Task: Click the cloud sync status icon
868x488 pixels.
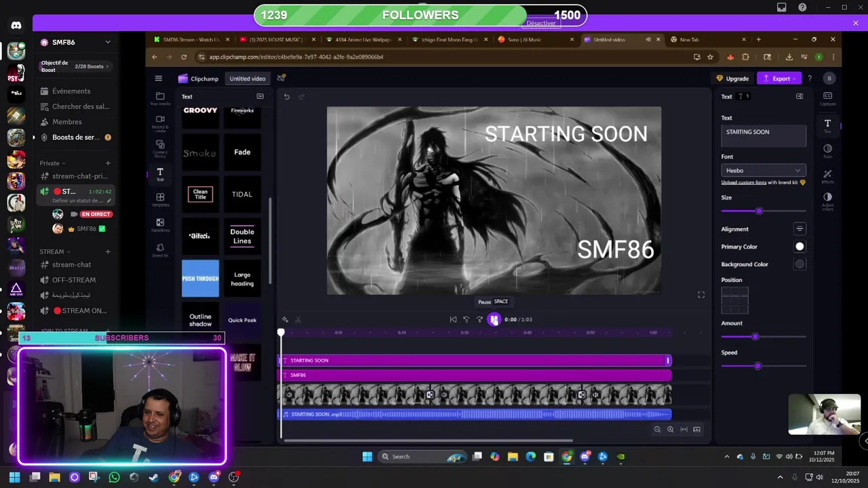Action: pos(281,78)
